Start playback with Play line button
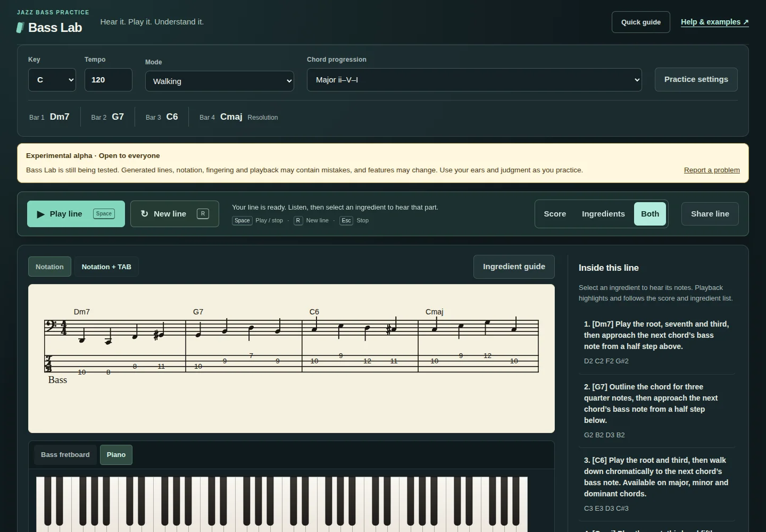The height and width of the screenshot is (532, 766). point(76,214)
